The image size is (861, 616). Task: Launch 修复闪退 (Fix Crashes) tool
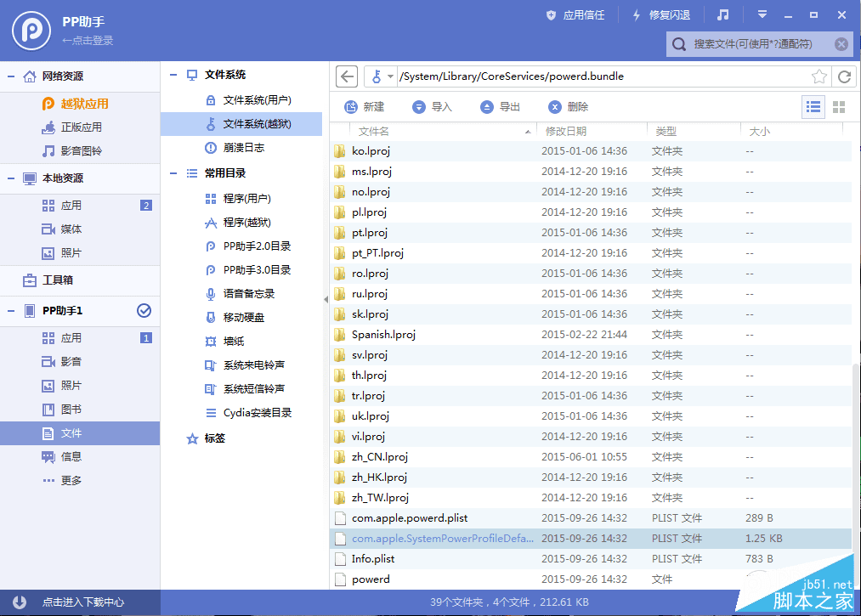click(659, 14)
